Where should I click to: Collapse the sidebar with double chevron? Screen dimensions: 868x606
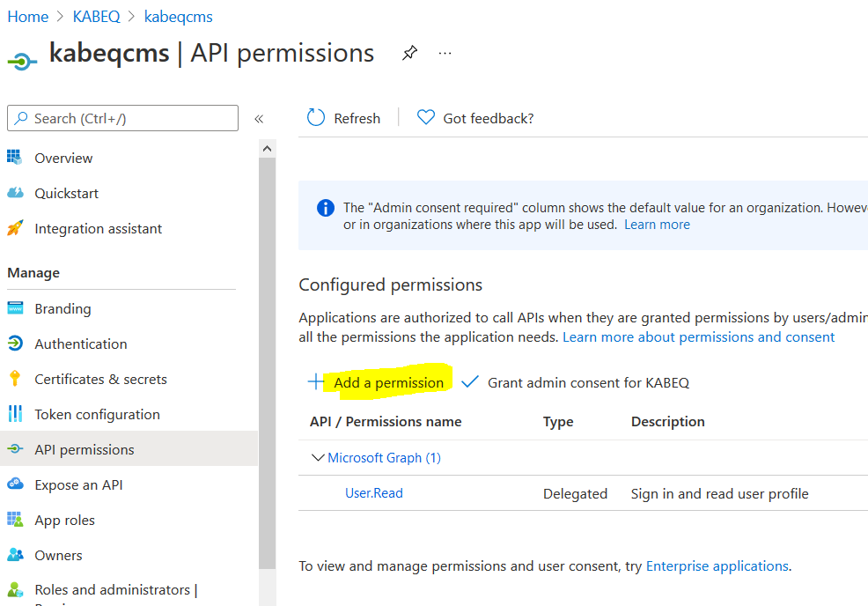[x=259, y=119]
